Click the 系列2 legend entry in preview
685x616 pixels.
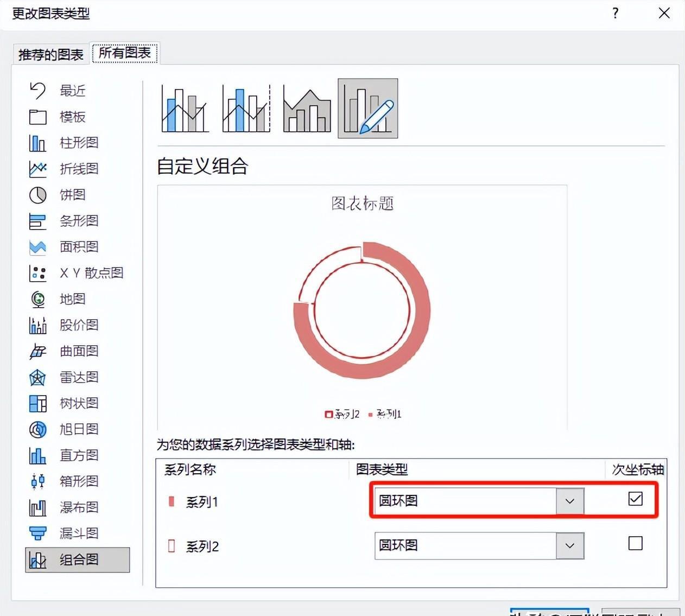[x=342, y=414]
